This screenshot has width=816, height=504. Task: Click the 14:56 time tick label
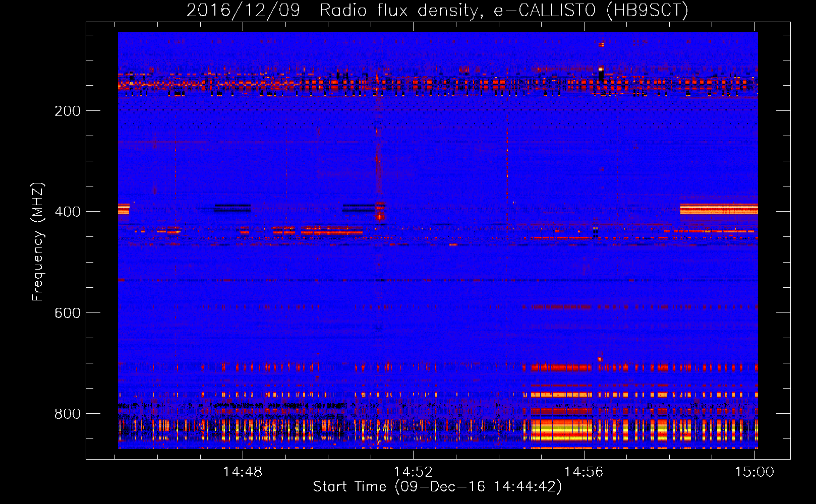(584, 472)
